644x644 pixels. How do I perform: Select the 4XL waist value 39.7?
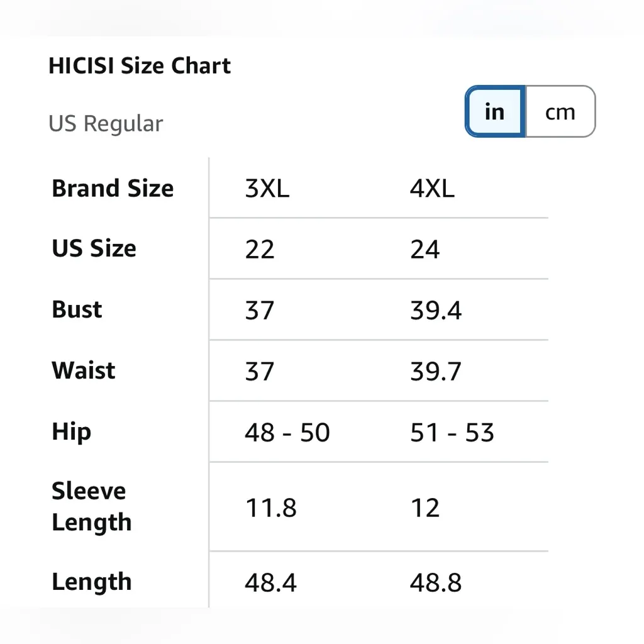coord(436,371)
